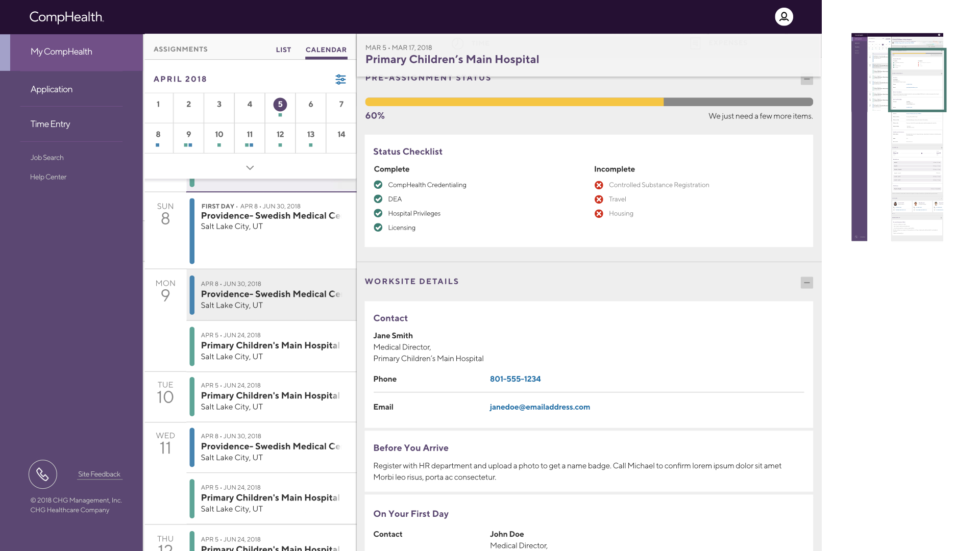The height and width of the screenshot is (551, 980).
Task: Collapse the Pre-Assignment Status section
Action: pos(807,80)
